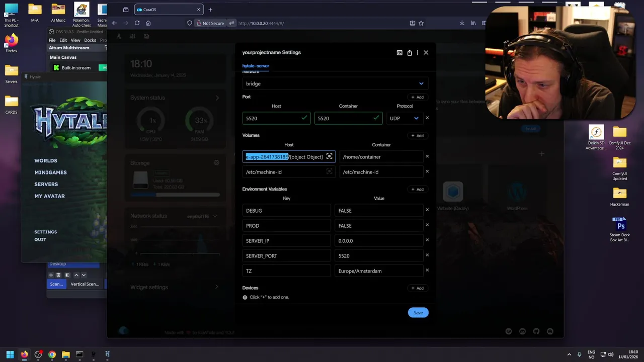This screenshot has width=644, height=362.
Task: Remove the DEBUG environment variable
Action: click(x=427, y=210)
